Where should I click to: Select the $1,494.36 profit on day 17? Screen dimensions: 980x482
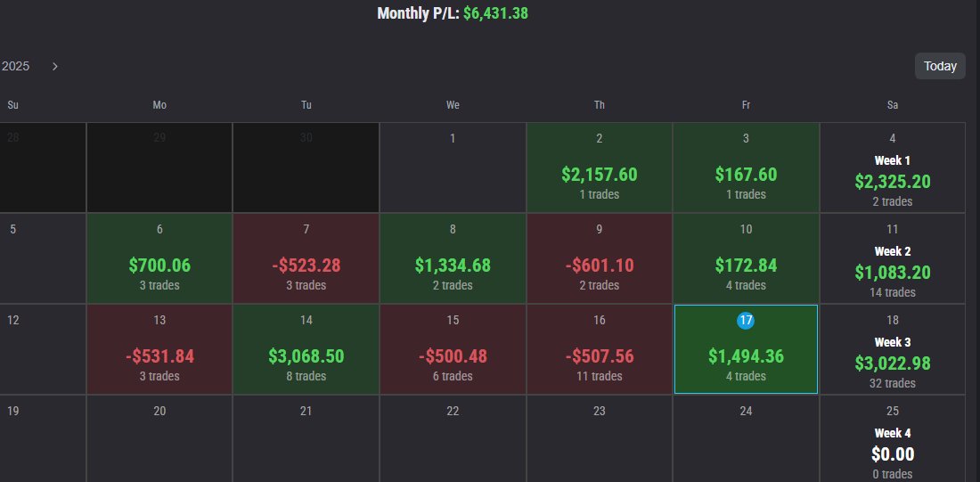coord(746,356)
